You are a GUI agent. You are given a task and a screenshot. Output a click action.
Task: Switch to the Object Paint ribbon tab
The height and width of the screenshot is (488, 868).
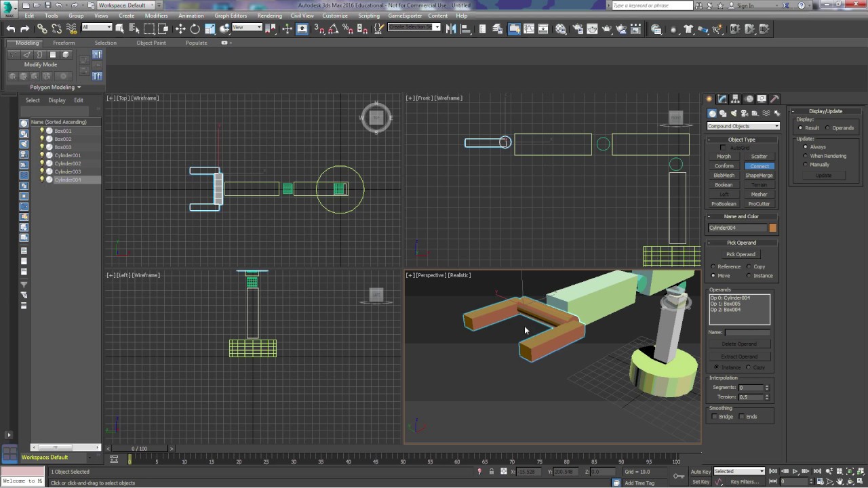point(151,43)
